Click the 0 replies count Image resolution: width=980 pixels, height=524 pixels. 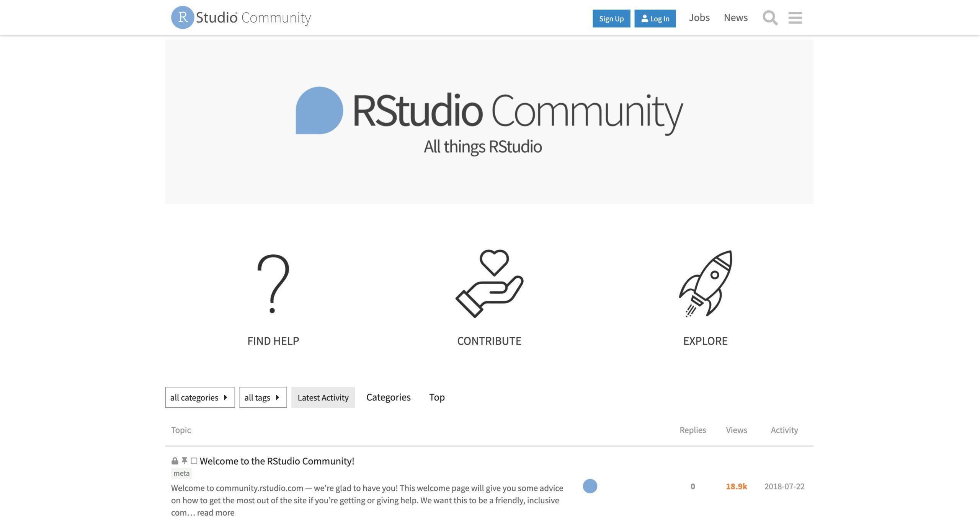(693, 486)
